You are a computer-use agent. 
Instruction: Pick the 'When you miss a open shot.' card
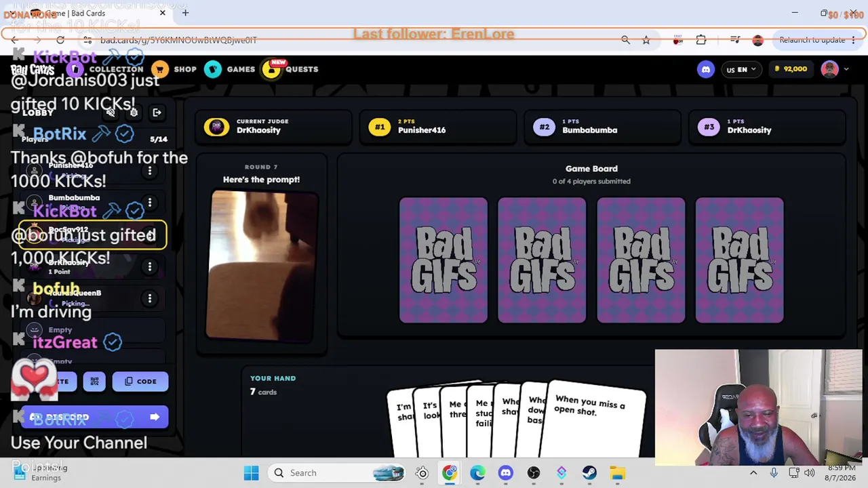point(595,419)
